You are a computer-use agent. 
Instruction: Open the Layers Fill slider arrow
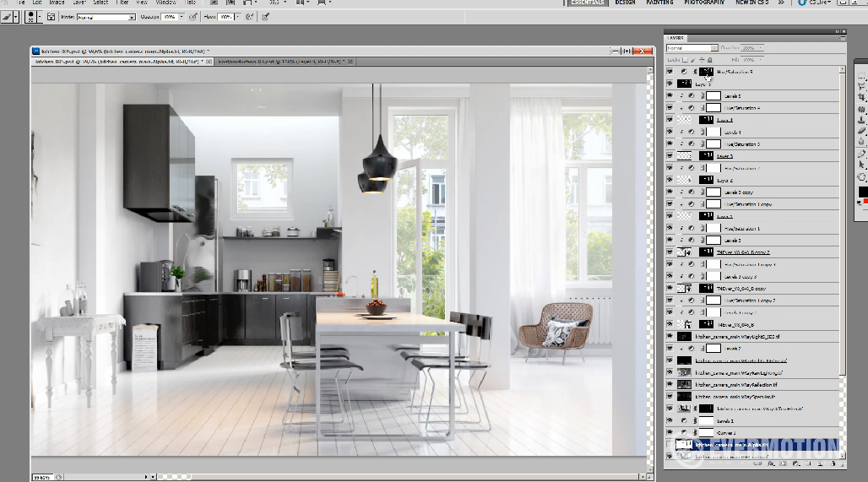click(x=761, y=60)
